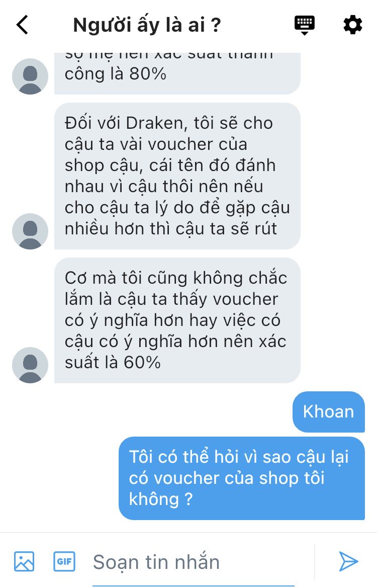Viewport: 377px width, 588px height.
Task: Tap the back arrow icon
Action: point(22,25)
